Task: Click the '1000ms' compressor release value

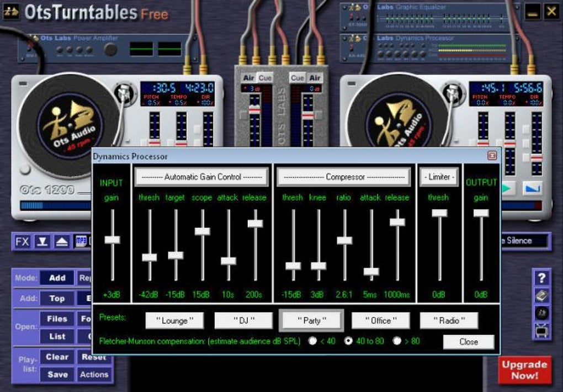Action: pos(397,295)
